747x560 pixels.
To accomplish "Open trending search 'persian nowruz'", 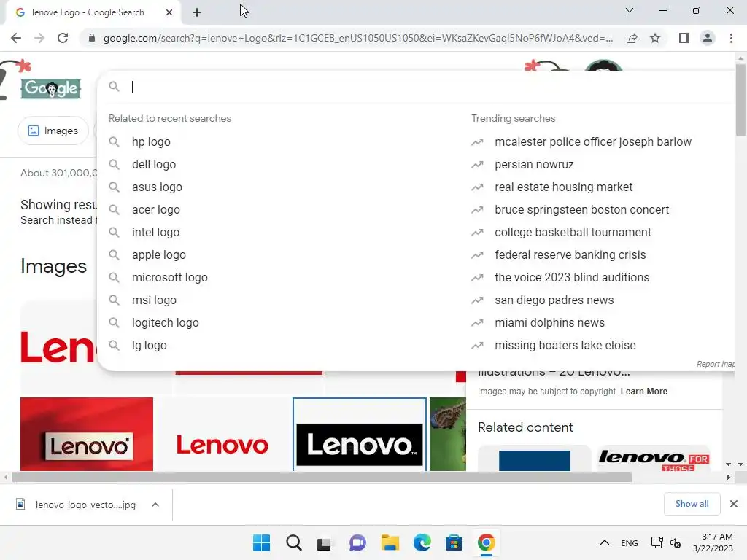I will [534, 164].
